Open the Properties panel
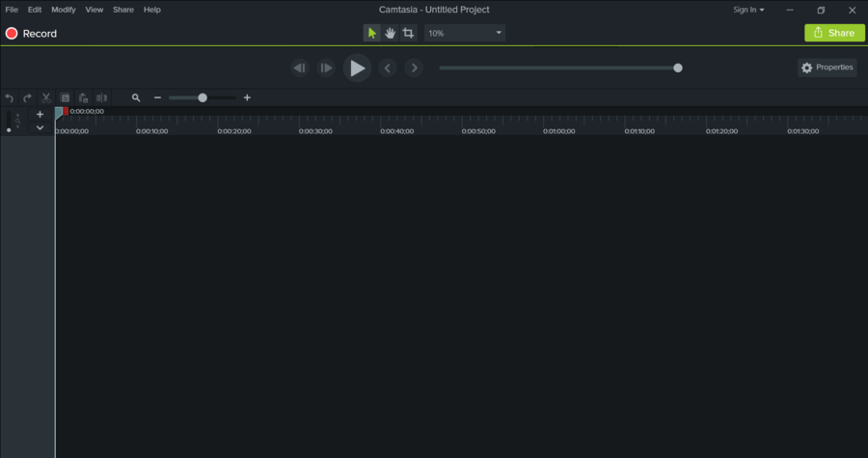Viewport: 868px width, 458px height. (827, 67)
